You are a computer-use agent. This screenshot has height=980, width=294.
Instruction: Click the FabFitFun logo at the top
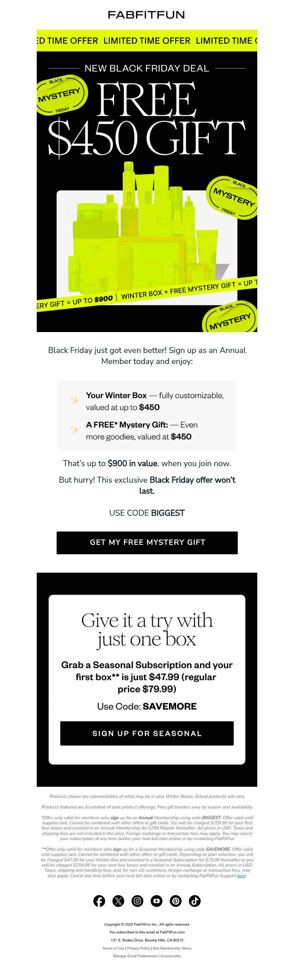click(x=147, y=15)
